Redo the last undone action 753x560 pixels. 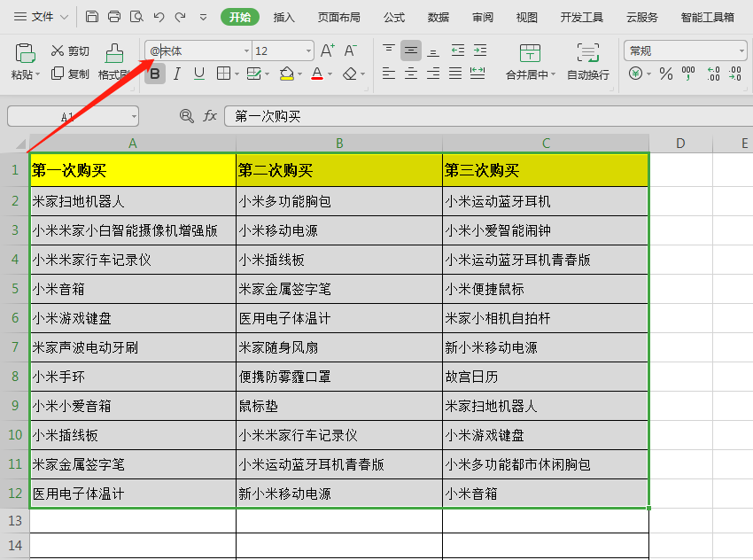(x=180, y=18)
